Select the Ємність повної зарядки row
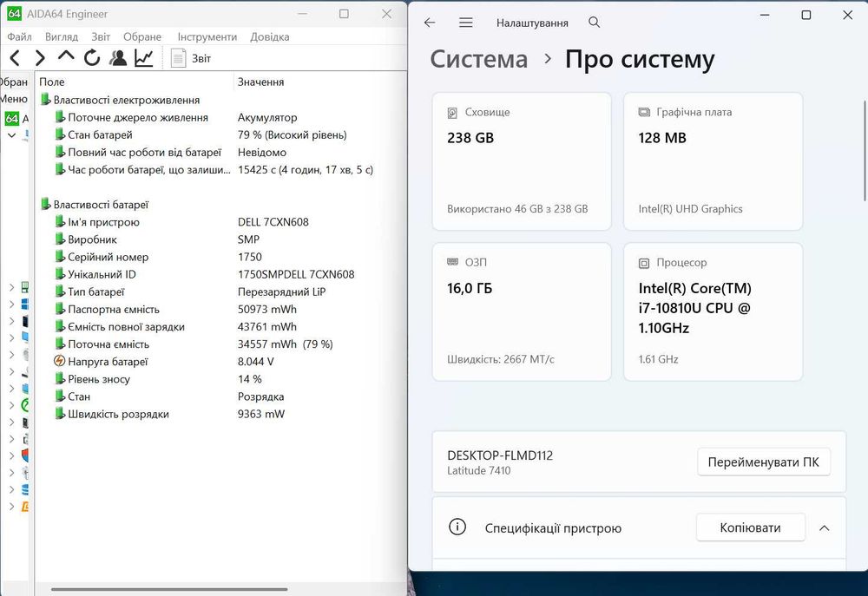This screenshot has width=868, height=596. (x=221, y=326)
